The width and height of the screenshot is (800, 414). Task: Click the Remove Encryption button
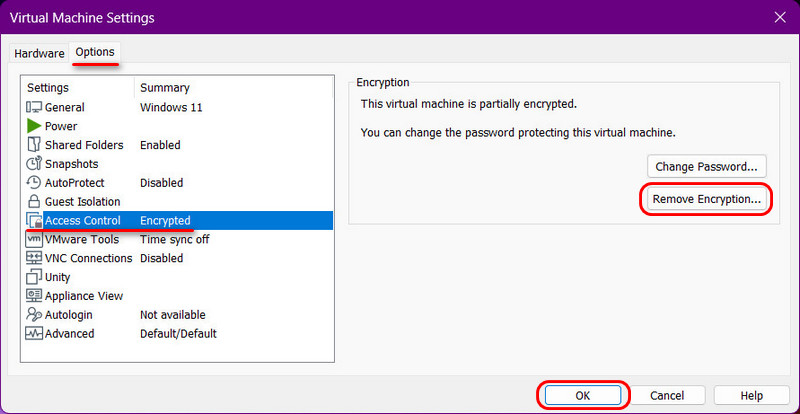pos(707,199)
